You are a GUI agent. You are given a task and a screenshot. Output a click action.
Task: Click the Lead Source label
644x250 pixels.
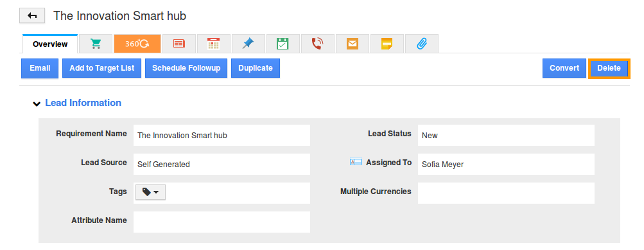(x=104, y=163)
